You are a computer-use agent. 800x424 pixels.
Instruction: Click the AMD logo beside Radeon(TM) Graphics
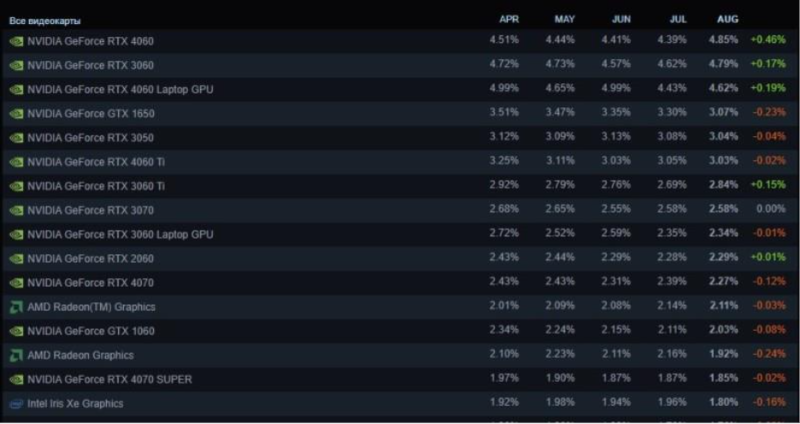pos(16,307)
